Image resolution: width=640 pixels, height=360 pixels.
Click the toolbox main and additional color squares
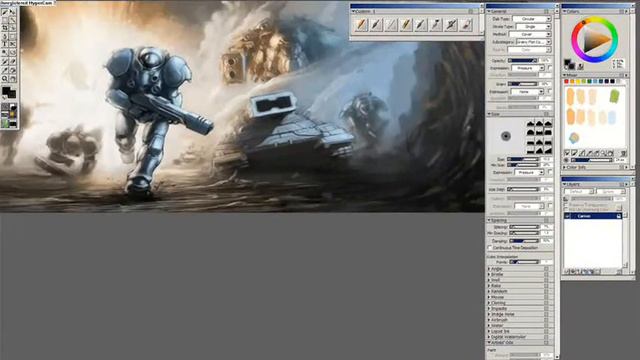click(x=9, y=93)
